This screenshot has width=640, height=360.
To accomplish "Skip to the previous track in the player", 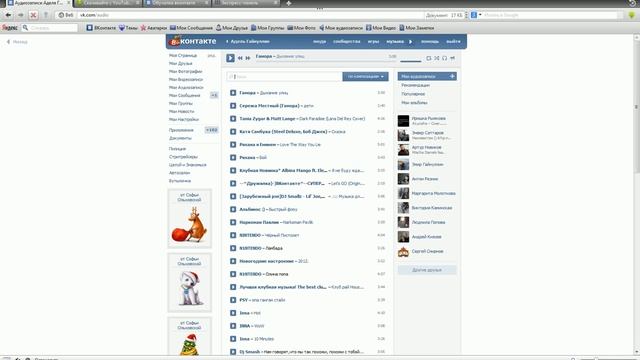I will pyautogui.click(x=240, y=58).
